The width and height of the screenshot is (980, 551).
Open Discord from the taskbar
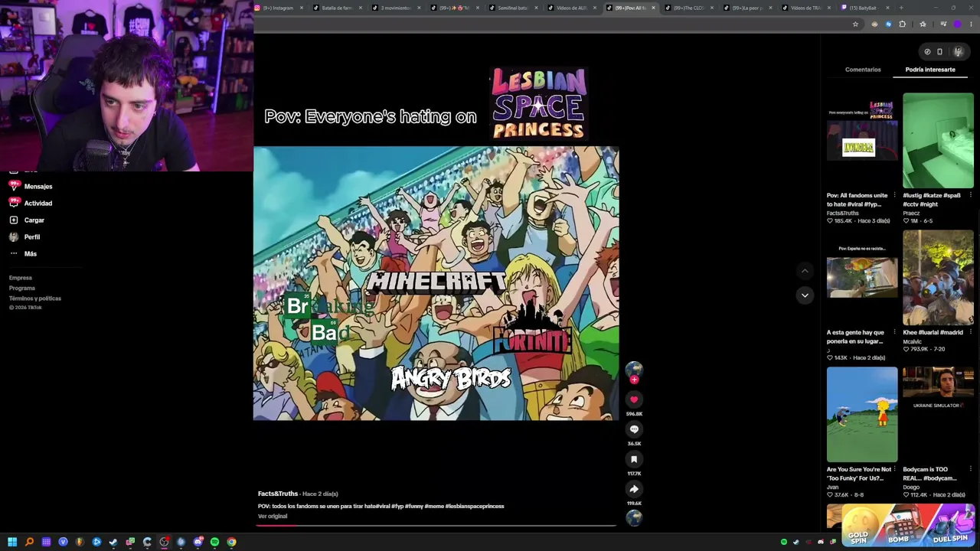pos(198,543)
